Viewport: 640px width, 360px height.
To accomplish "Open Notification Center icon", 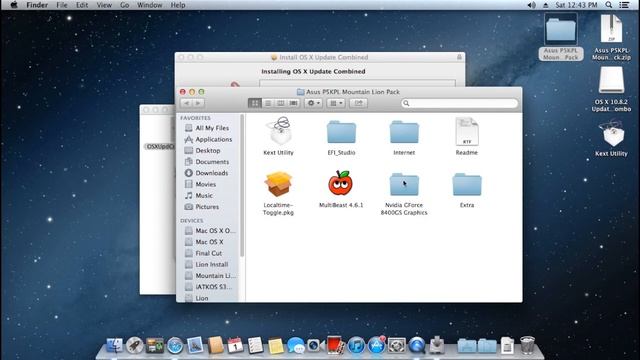I will 624,5.
